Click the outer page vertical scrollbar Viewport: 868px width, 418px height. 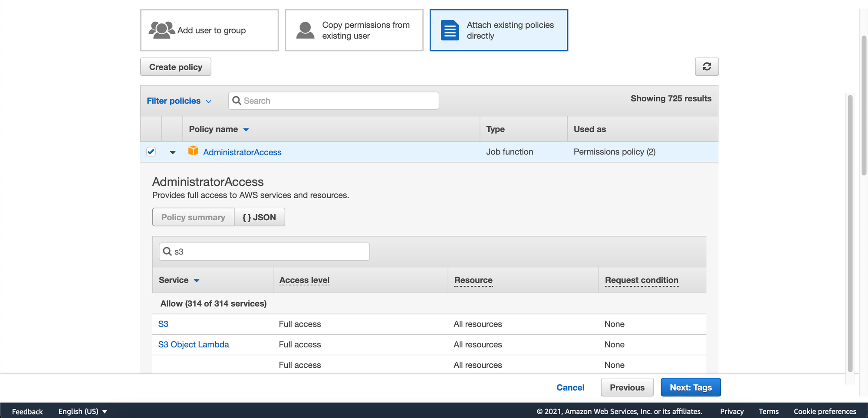coord(864,105)
